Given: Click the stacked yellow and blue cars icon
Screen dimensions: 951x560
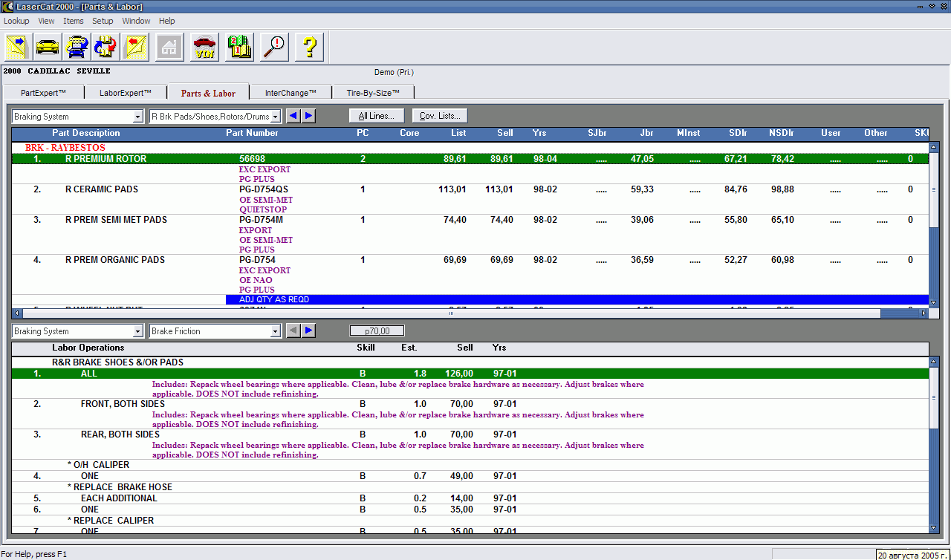Looking at the screenshot, I should click(x=77, y=47).
